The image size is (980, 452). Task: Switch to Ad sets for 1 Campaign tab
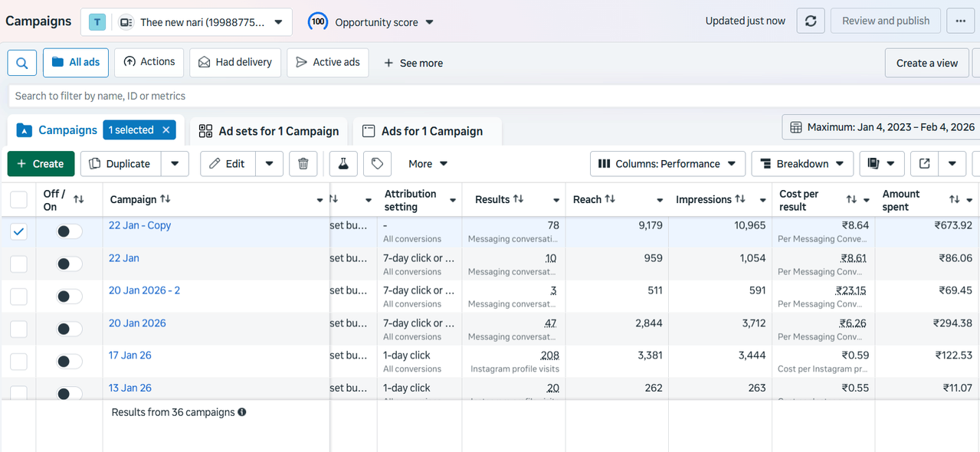pos(269,131)
